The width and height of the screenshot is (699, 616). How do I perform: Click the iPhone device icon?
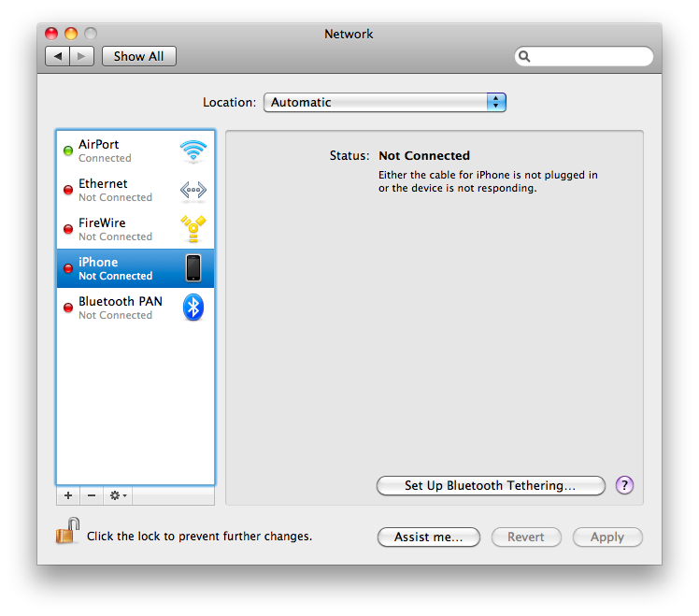(193, 268)
